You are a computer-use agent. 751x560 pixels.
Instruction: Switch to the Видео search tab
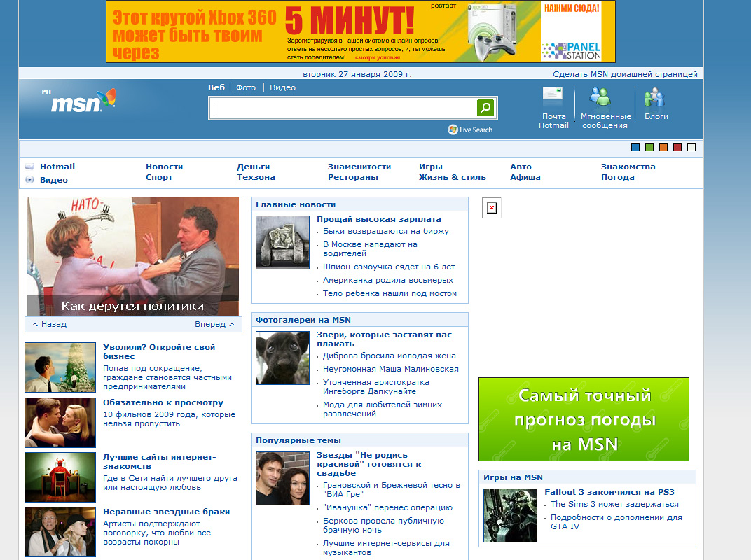click(282, 87)
